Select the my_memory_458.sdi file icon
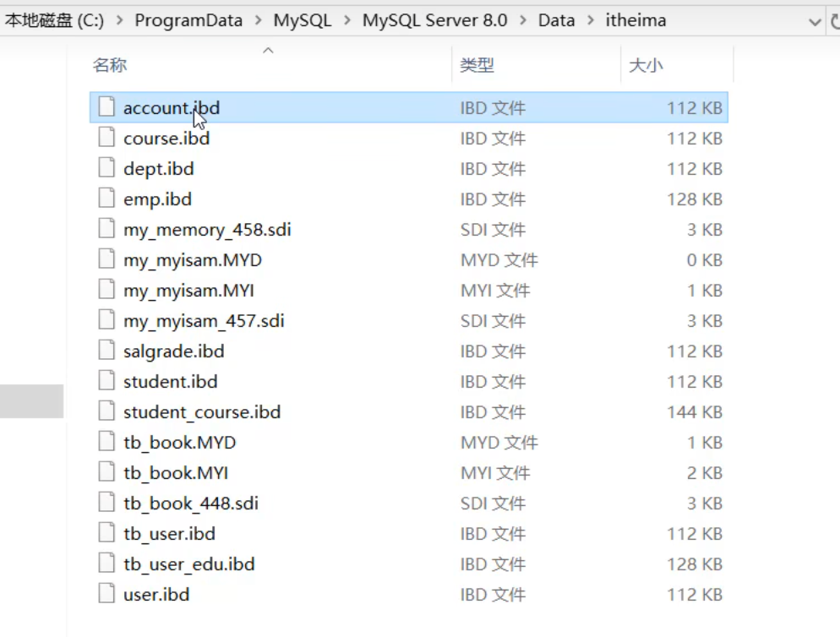The width and height of the screenshot is (840, 637). (x=106, y=229)
